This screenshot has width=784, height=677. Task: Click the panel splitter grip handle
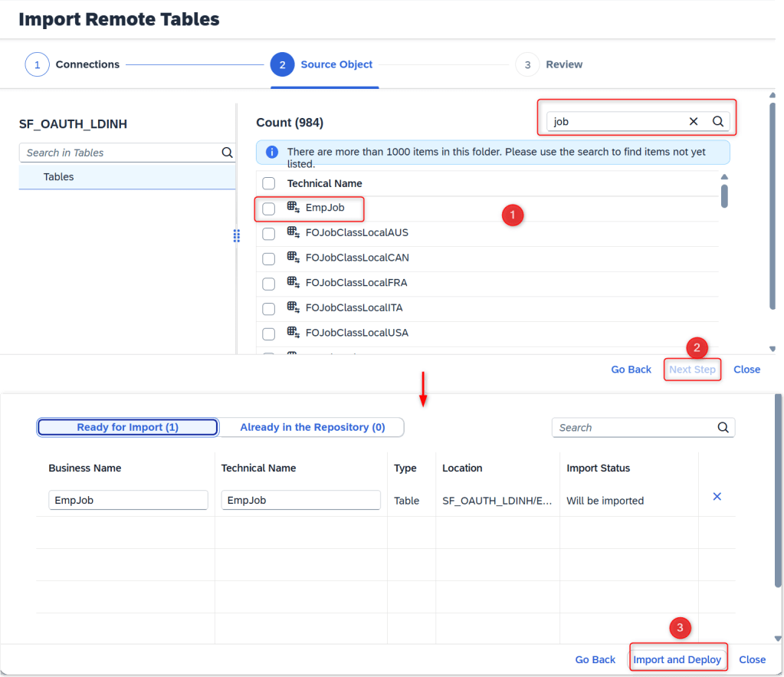click(237, 236)
